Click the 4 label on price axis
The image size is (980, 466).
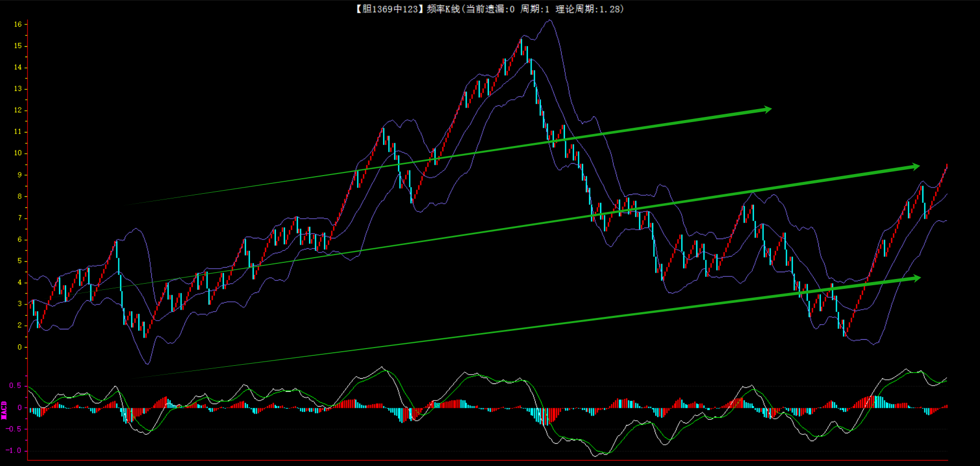coord(19,283)
